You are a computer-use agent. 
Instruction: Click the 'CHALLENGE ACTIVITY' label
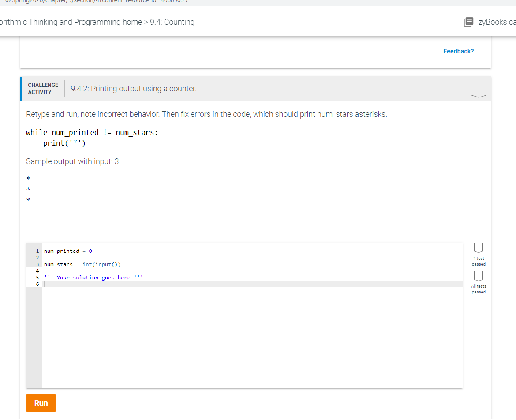tap(43, 88)
